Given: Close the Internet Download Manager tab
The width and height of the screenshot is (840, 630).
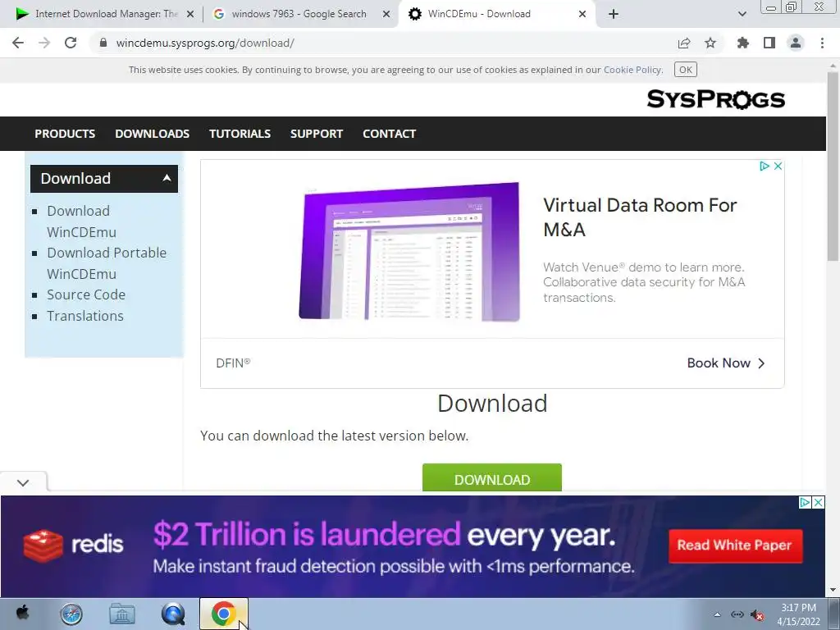Looking at the screenshot, I should (x=189, y=14).
